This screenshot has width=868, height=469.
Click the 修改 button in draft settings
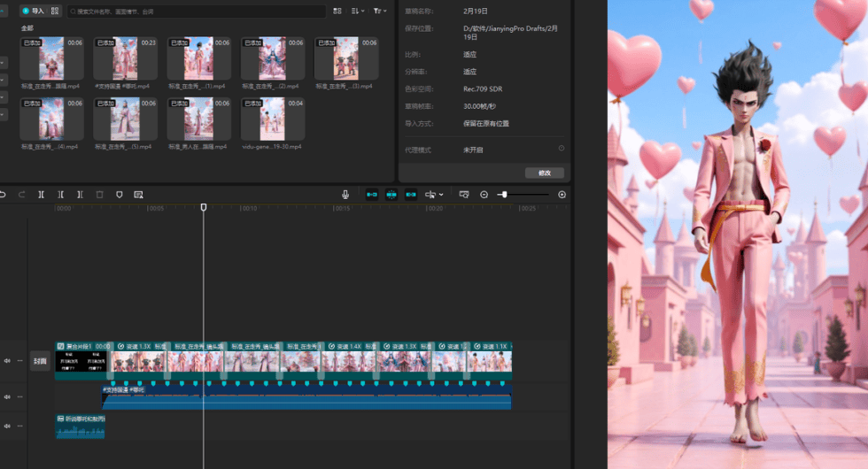tap(544, 173)
